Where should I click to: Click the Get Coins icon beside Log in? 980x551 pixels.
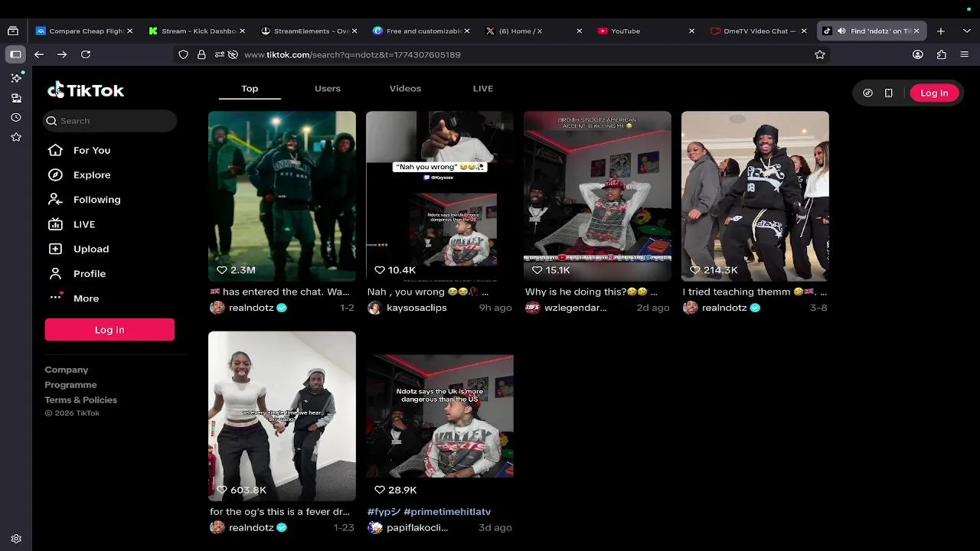click(867, 93)
